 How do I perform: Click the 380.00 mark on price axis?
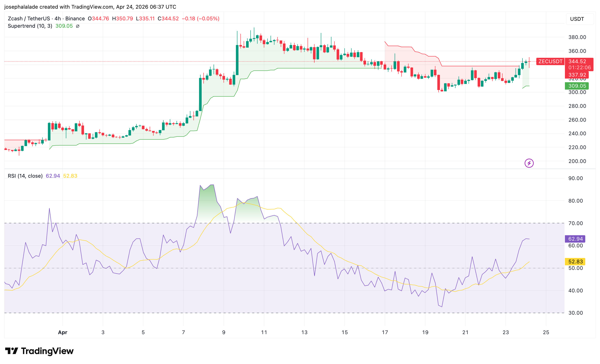[577, 37]
